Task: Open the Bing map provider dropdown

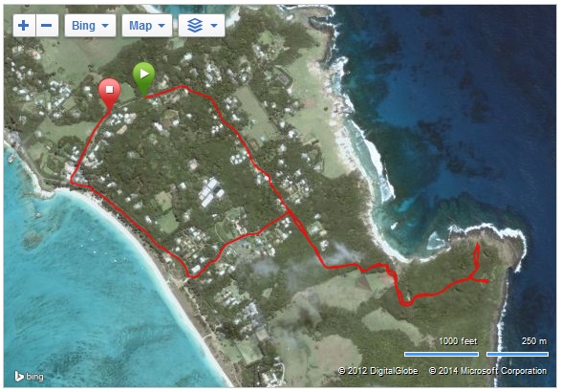Action: 90,26
